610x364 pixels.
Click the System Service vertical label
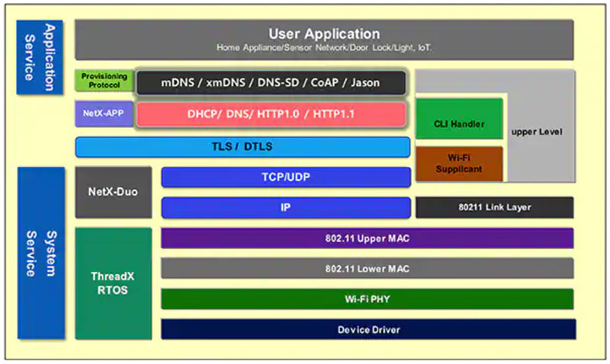click(41, 253)
